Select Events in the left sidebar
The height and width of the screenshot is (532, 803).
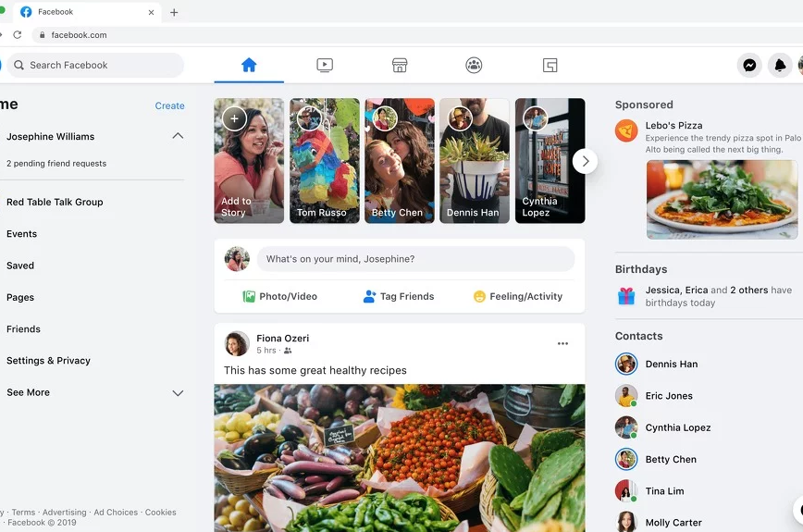[x=21, y=234]
